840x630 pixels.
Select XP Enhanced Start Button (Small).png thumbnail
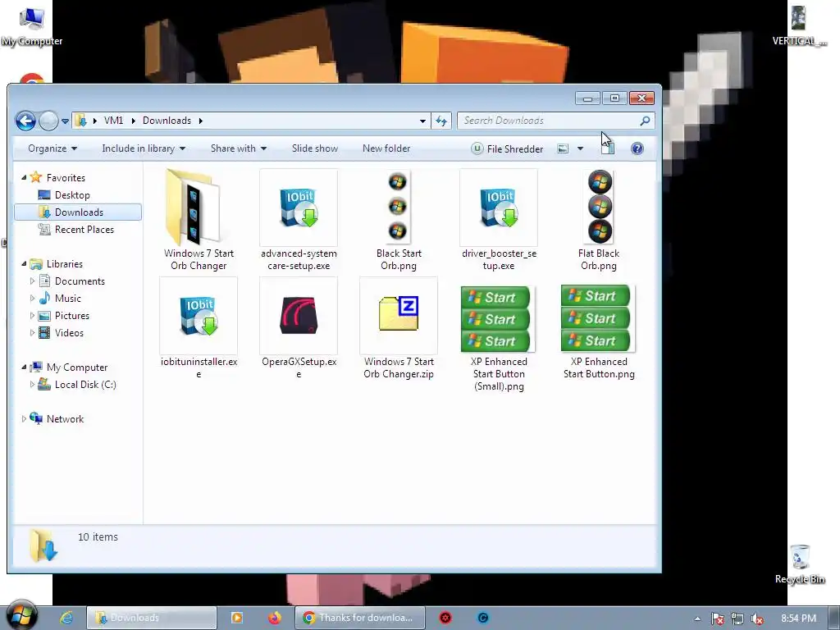(498, 319)
